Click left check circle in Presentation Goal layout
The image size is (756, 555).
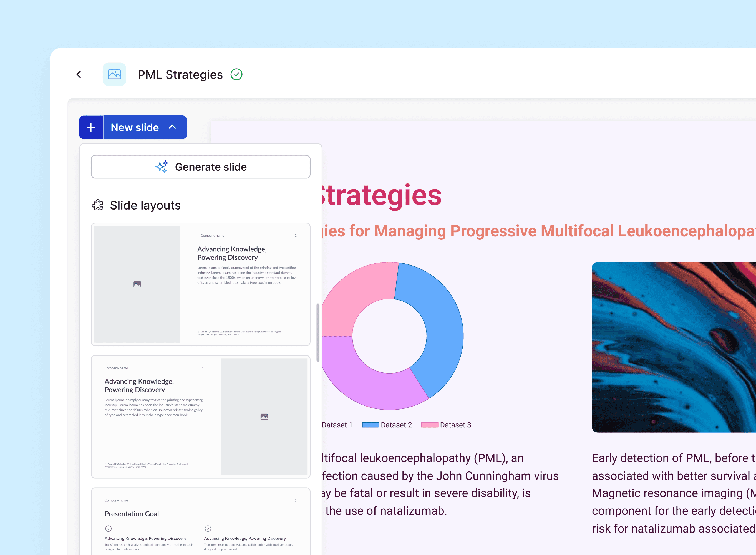click(108, 528)
